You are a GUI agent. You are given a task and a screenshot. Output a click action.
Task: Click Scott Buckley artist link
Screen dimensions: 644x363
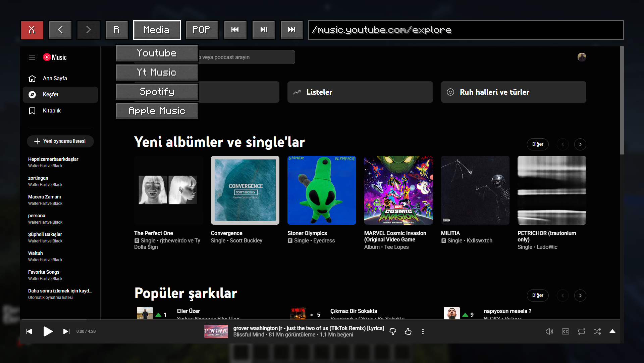coord(246,241)
